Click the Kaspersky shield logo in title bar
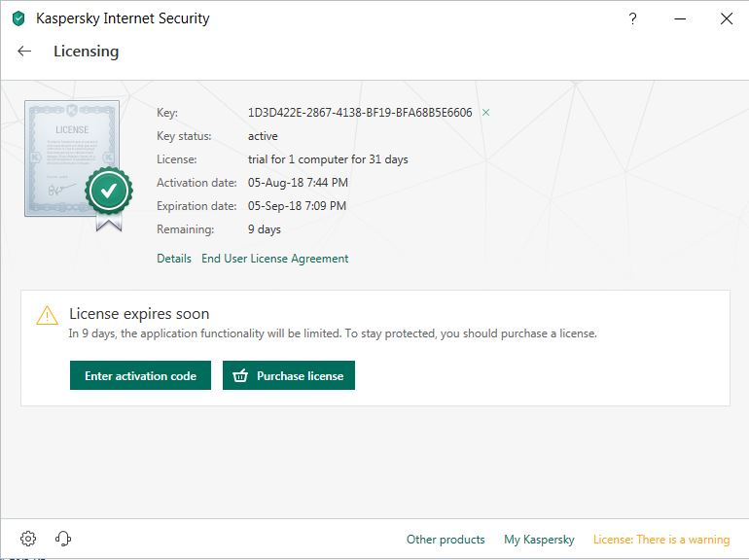Image resolution: width=749 pixels, height=560 pixels. tap(18, 18)
